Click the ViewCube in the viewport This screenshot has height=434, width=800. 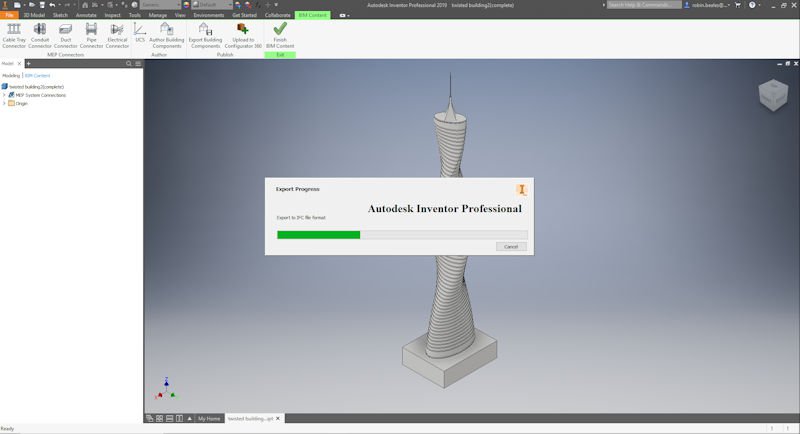pos(773,94)
